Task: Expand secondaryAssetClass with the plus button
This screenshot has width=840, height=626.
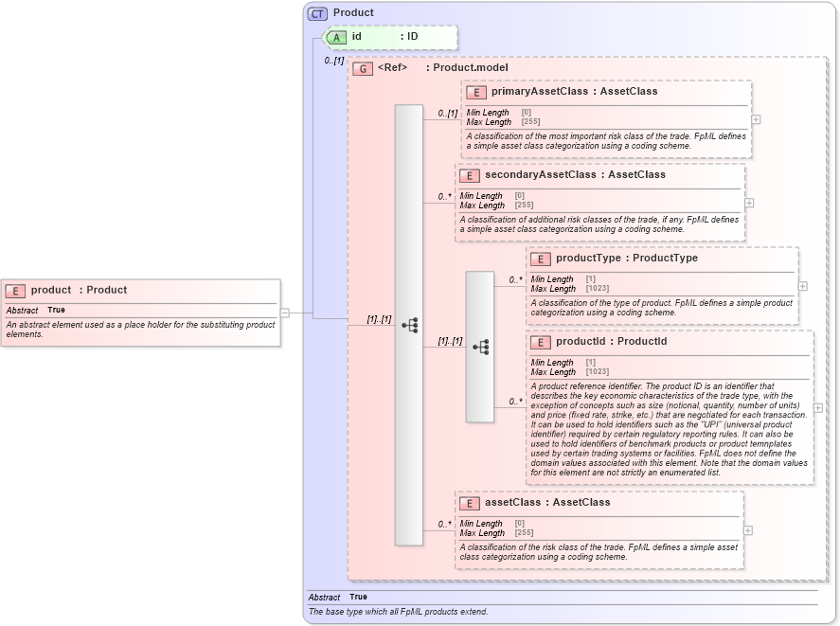Action: click(x=749, y=203)
